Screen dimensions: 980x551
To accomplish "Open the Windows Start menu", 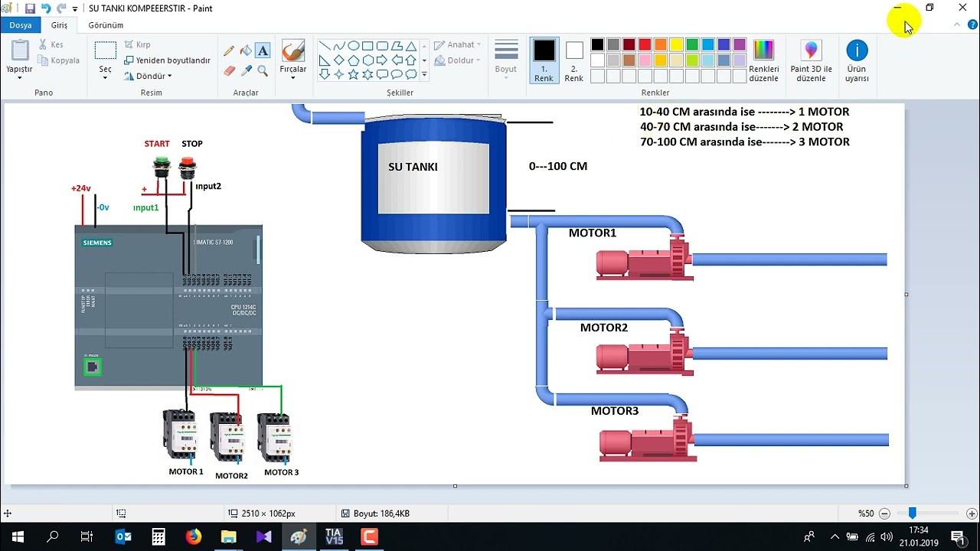I will 18,536.
